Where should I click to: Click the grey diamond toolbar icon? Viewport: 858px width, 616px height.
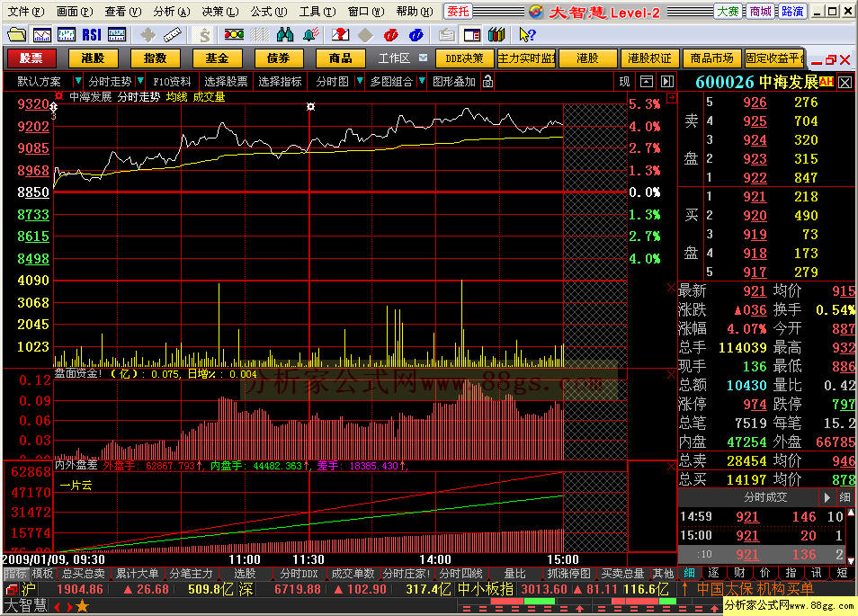tap(365, 35)
